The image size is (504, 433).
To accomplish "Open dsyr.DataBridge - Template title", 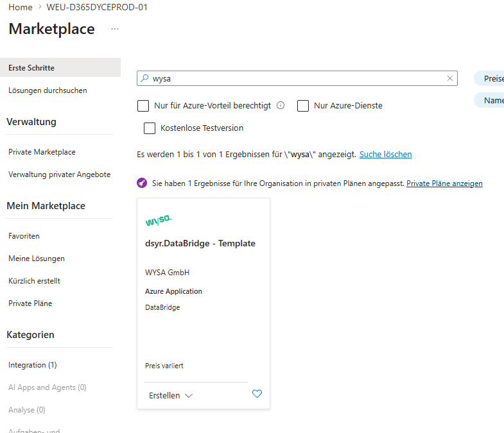I will point(200,244).
